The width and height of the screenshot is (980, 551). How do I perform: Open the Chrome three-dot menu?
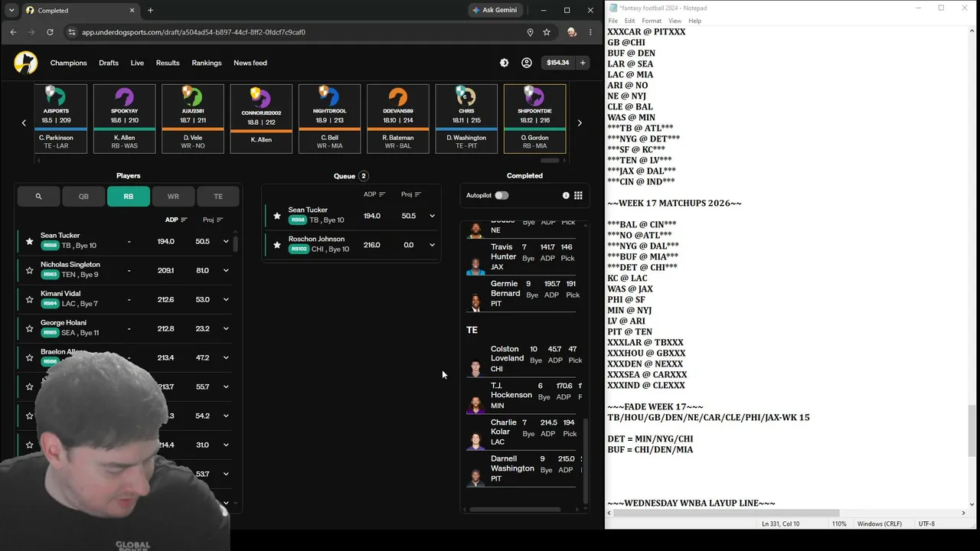pyautogui.click(x=590, y=32)
